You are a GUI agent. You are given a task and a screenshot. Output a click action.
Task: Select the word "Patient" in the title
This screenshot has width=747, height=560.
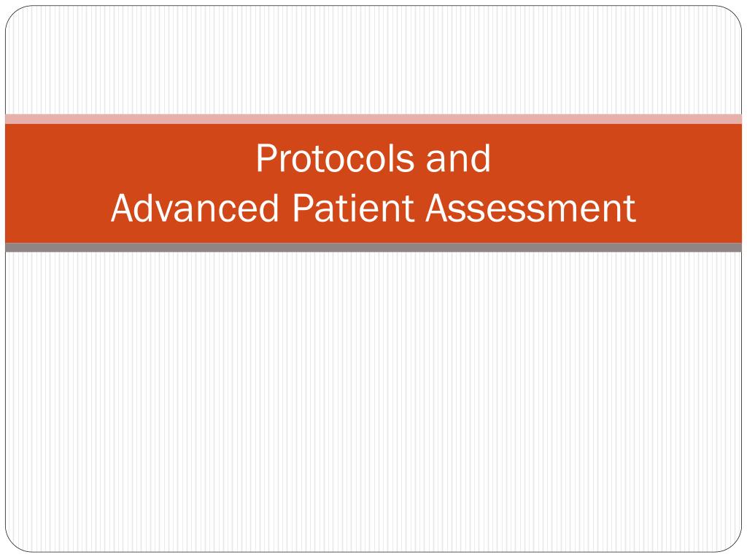coord(352,208)
